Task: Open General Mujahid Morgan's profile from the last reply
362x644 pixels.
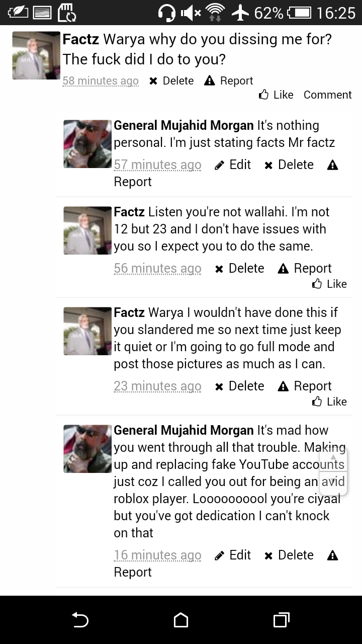Action: point(184,430)
